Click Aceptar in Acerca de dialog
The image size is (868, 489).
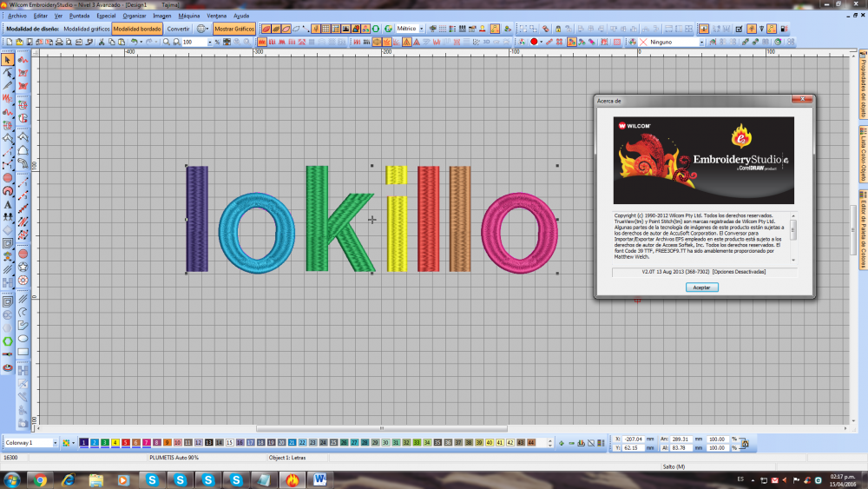coord(701,287)
